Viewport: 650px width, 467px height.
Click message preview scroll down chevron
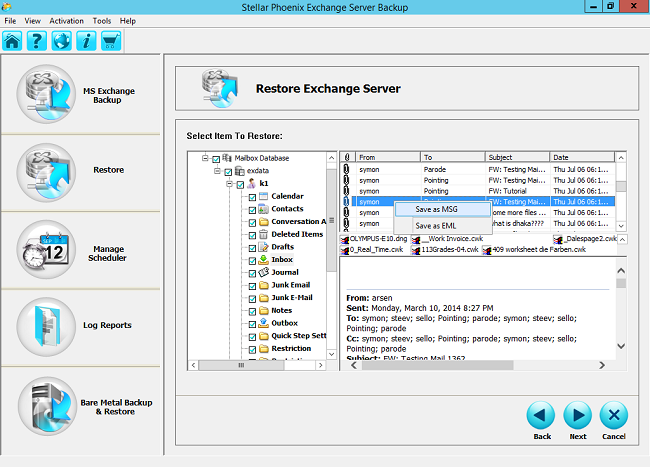tap(621, 346)
